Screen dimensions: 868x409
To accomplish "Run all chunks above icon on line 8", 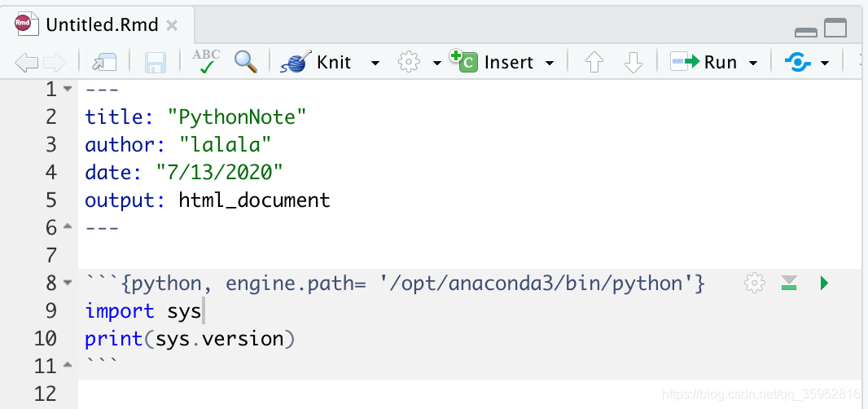I will (x=789, y=284).
